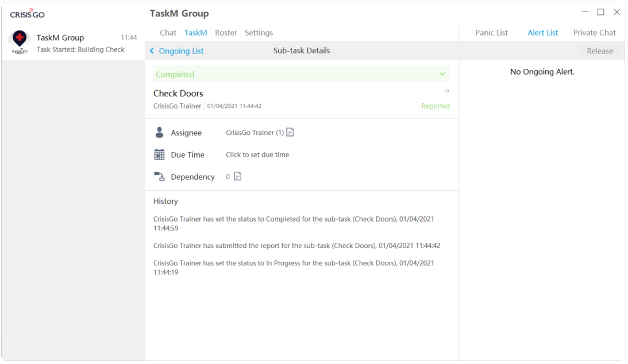
Task: Open the Roster tab
Action: pyautogui.click(x=226, y=33)
